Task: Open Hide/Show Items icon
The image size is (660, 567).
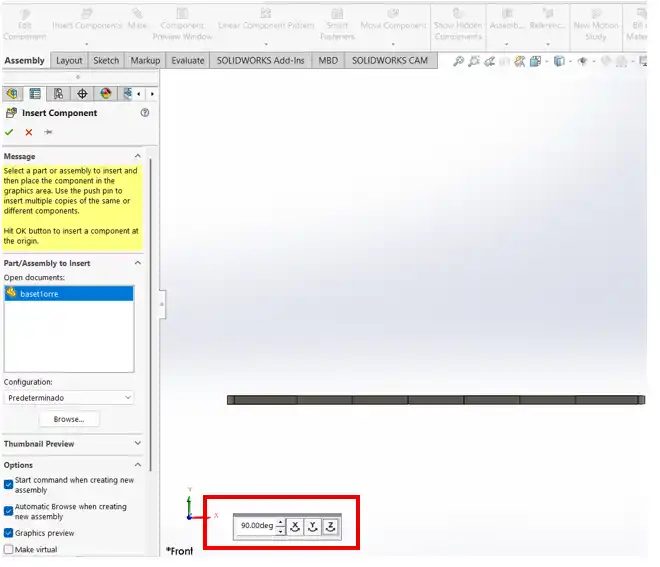Action: pos(583,61)
